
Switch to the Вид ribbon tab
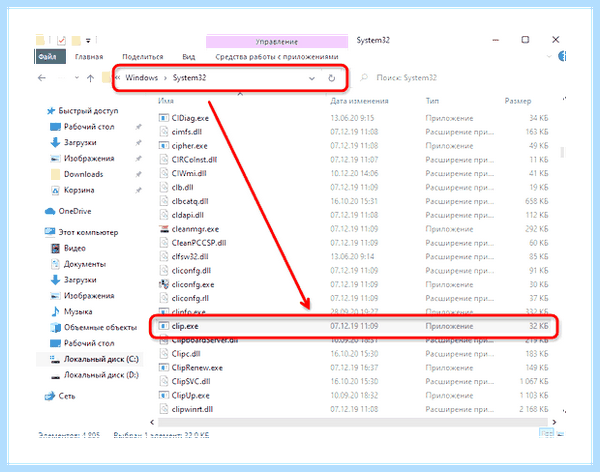pos(189,57)
